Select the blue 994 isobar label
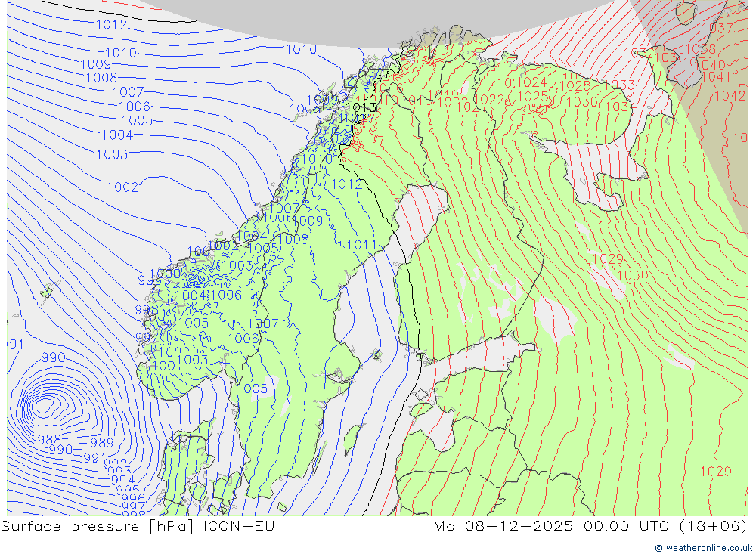 122,479
